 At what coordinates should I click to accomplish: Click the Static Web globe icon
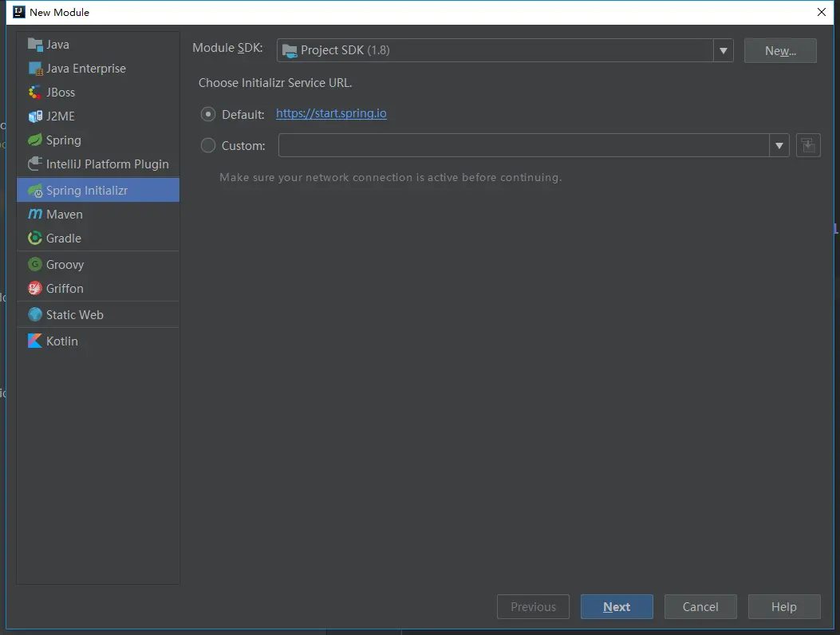pyautogui.click(x=35, y=314)
